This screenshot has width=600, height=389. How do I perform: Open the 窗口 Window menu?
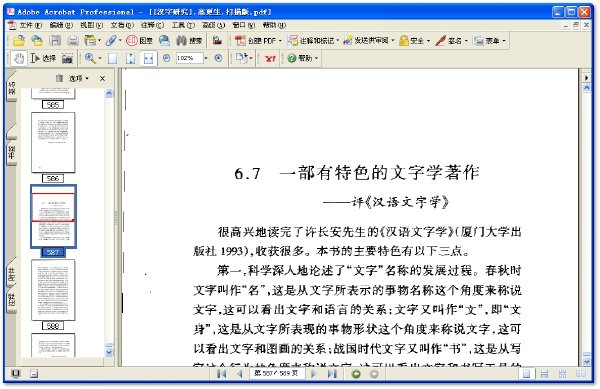pos(244,25)
